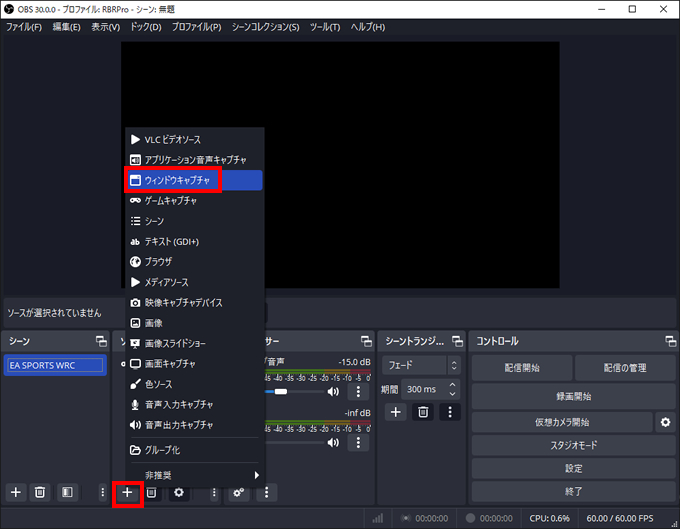Select アプリケーション音声キャプチャ source
The height and width of the screenshot is (529, 680).
tap(194, 160)
